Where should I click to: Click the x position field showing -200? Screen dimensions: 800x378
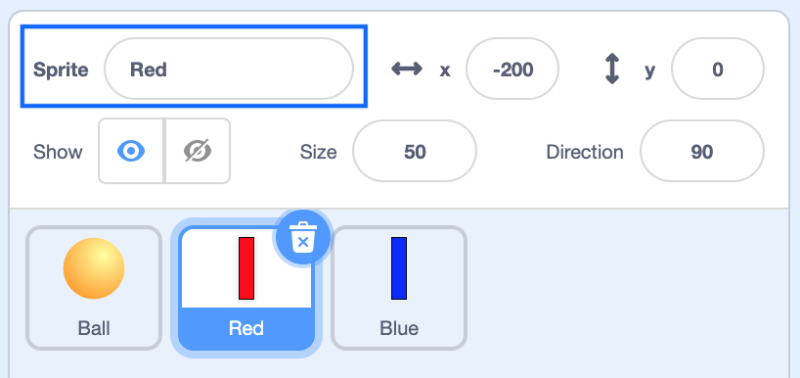click(512, 69)
